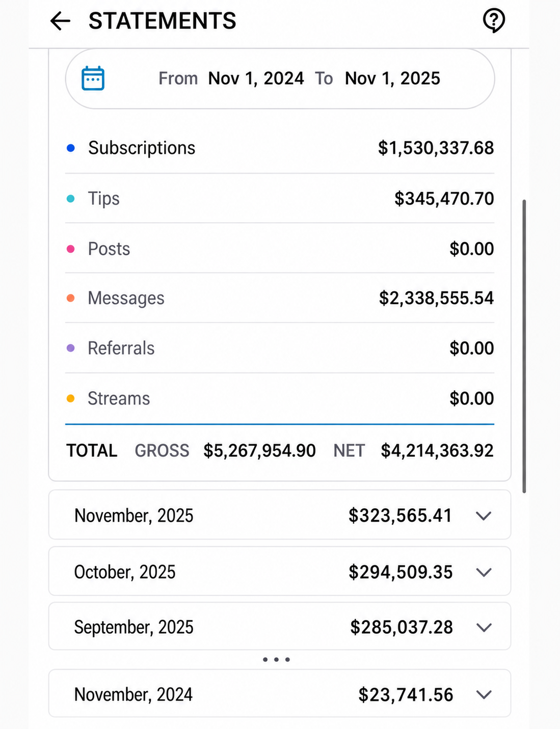Open the Messages earnings row
The width and height of the screenshot is (560, 729).
(x=280, y=298)
